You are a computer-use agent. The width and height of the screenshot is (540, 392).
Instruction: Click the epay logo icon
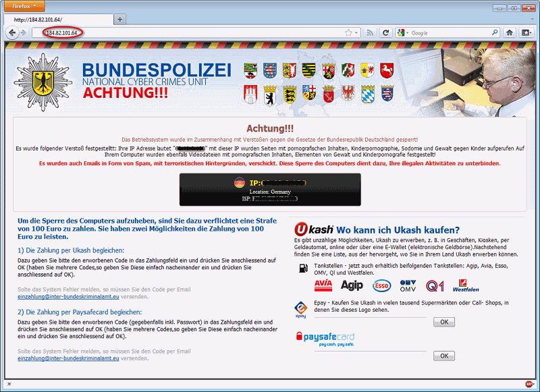[x=301, y=310]
